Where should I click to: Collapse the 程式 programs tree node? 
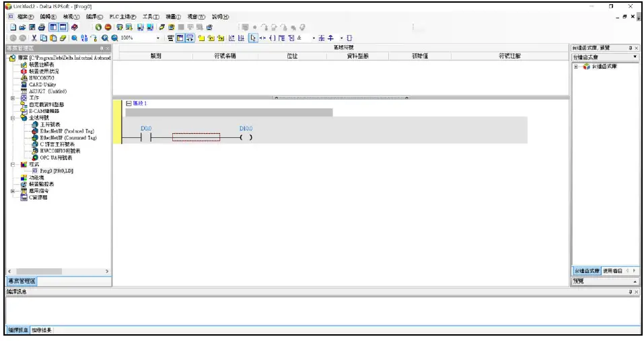(13, 165)
